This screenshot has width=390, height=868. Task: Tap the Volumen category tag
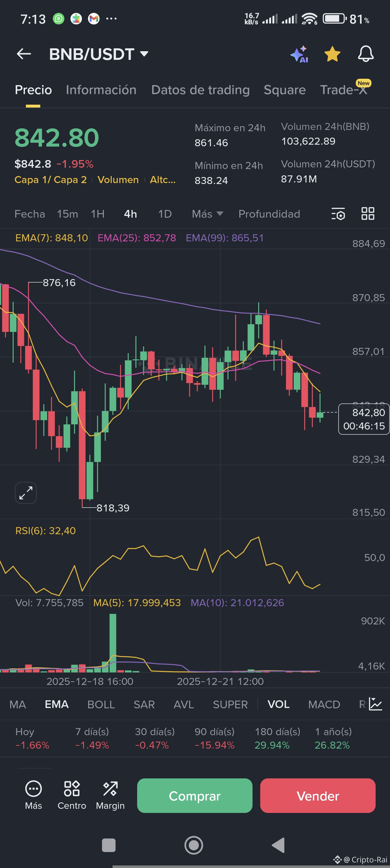pos(118,180)
